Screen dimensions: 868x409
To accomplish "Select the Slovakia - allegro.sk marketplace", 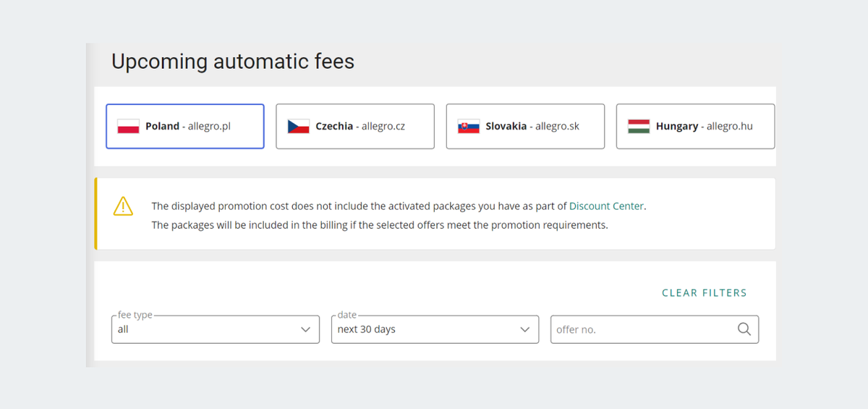I will [525, 126].
